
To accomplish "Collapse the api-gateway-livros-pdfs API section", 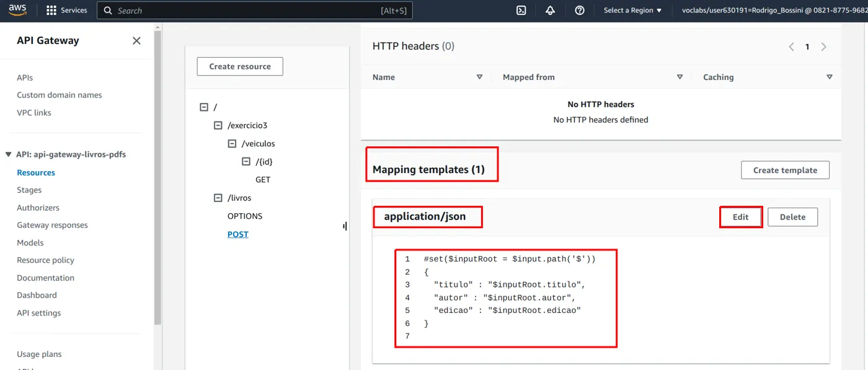I will point(8,154).
